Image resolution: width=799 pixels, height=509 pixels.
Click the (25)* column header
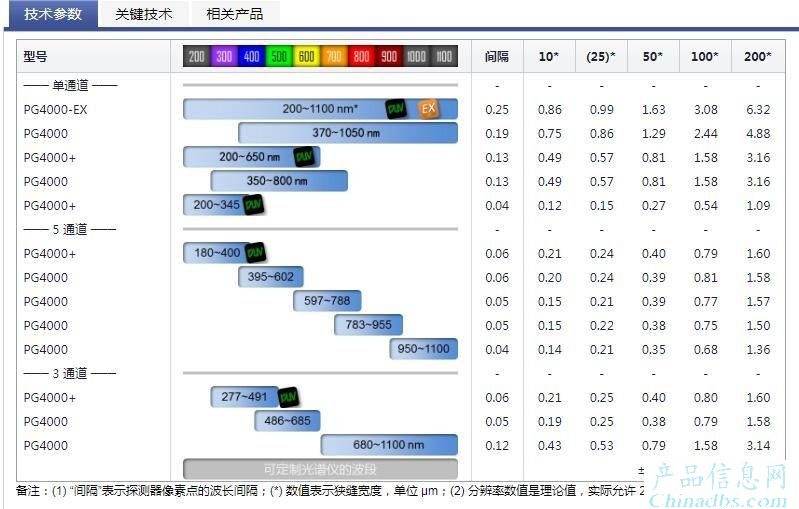click(601, 57)
